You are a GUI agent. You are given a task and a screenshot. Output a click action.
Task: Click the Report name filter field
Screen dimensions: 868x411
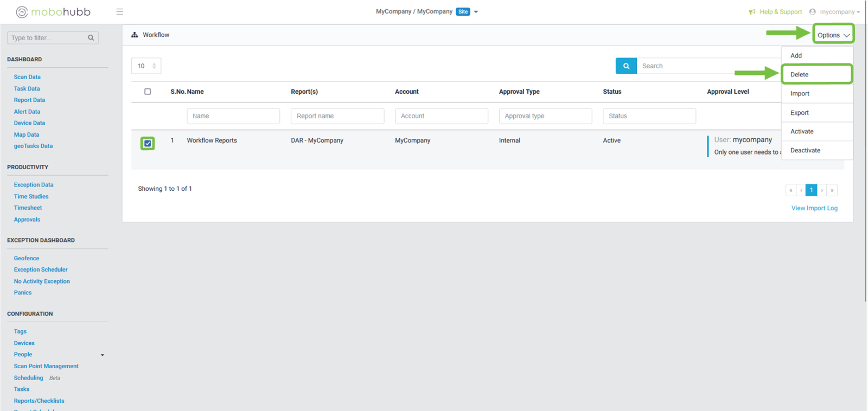pos(337,116)
